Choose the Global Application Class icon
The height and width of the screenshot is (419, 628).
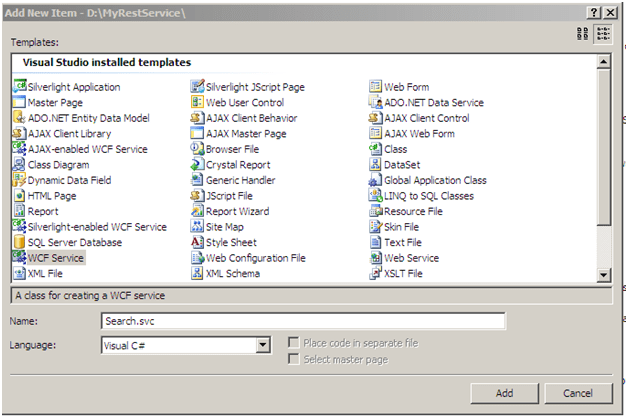point(375,180)
